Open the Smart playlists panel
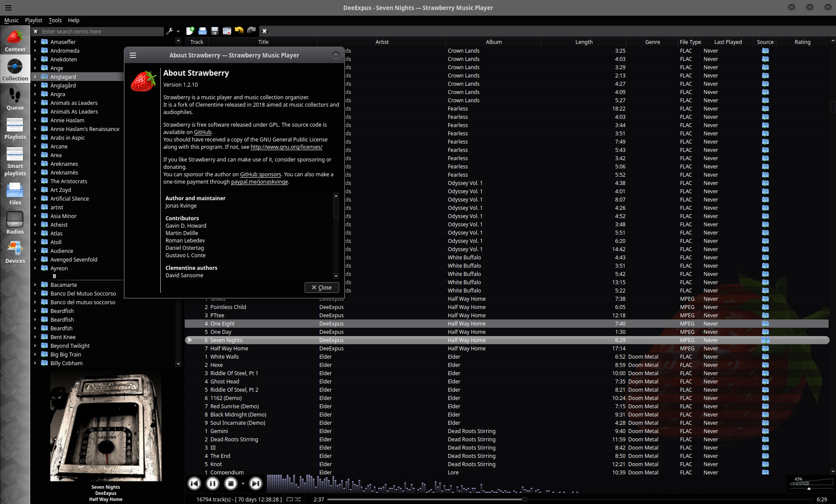The image size is (836, 504). pos(15,161)
